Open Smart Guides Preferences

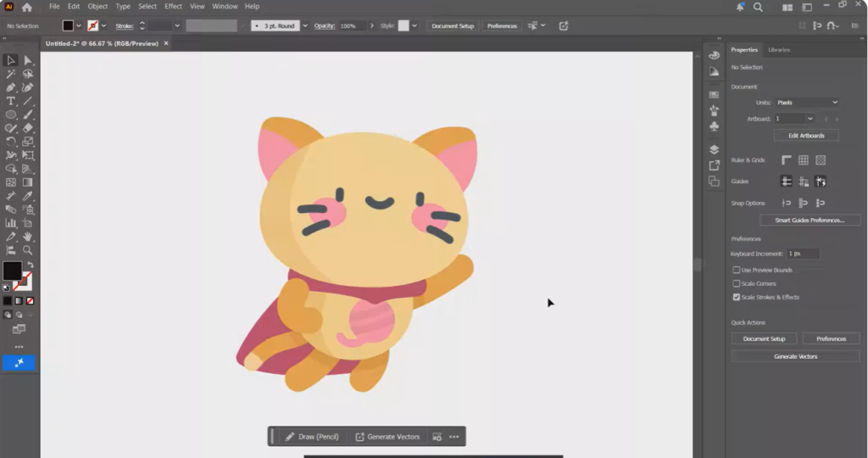pyautogui.click(x=810, y=221)
